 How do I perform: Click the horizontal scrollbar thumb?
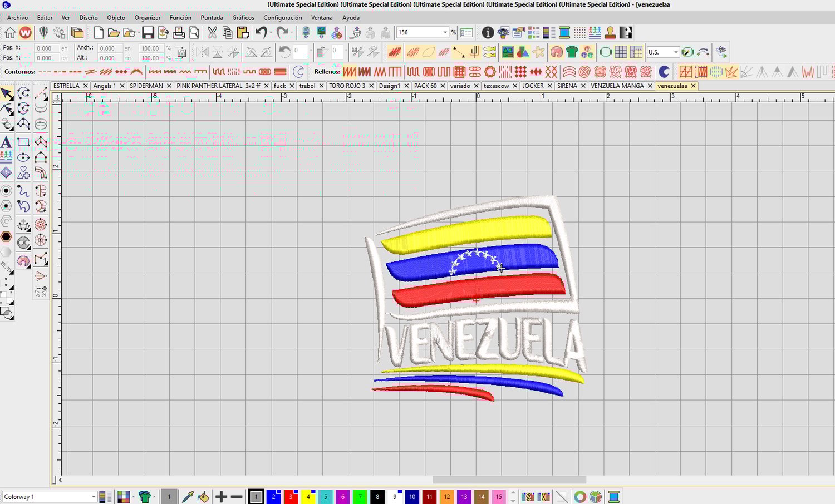coord(509,480)
